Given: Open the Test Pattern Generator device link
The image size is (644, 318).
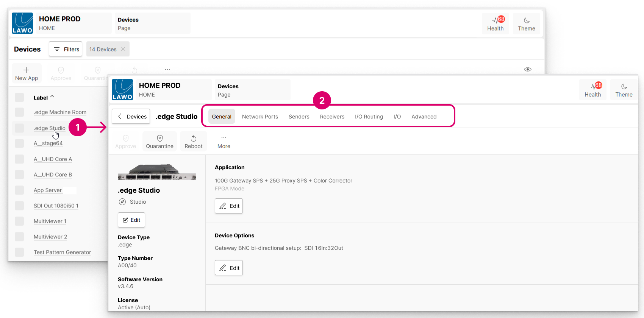Looking at the screenshot, I should coord(62,252).
